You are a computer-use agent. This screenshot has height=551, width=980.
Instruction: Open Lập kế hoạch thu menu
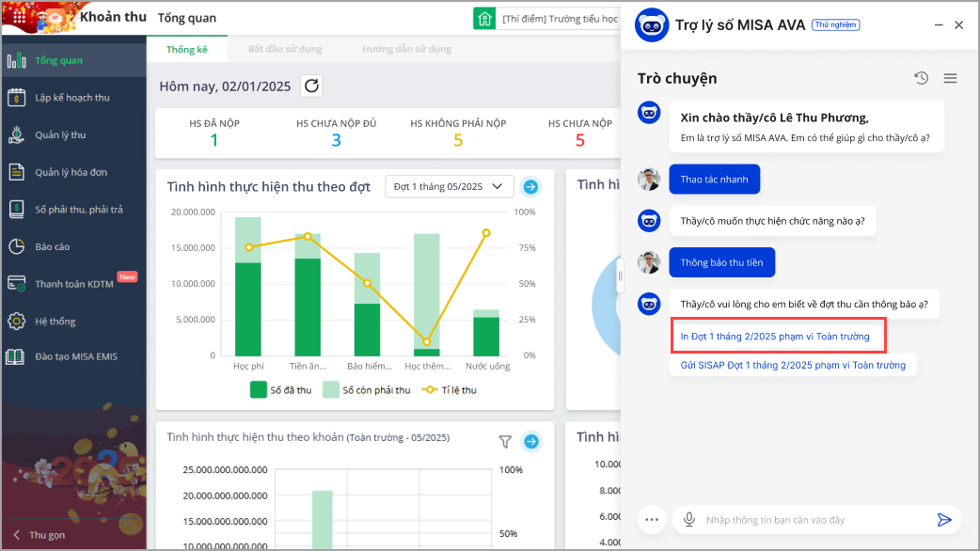(x=73, y=98)
